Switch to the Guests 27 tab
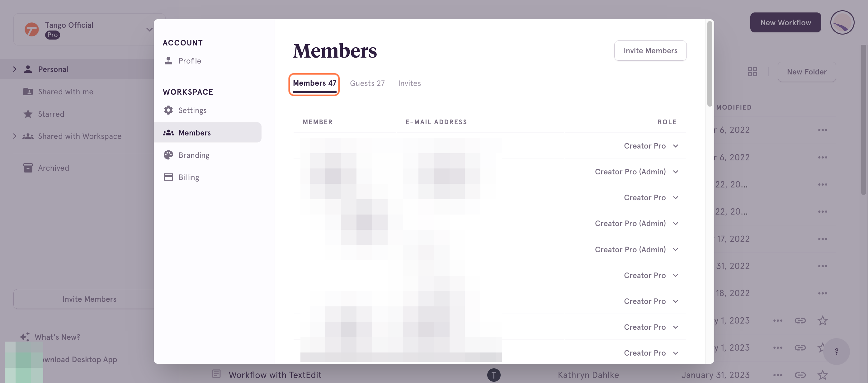Image resolution: width=868 pixels, height=383 pixels. (367, 83)
